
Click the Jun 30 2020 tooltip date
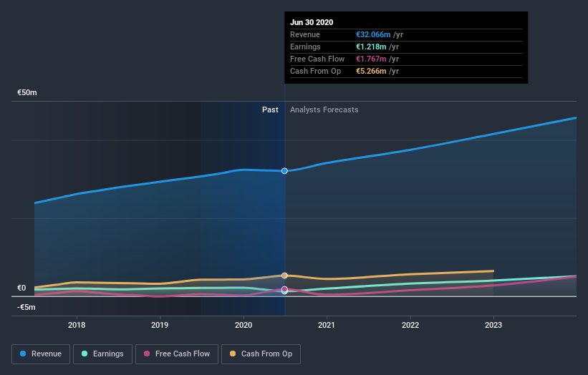tap(312, 22)
